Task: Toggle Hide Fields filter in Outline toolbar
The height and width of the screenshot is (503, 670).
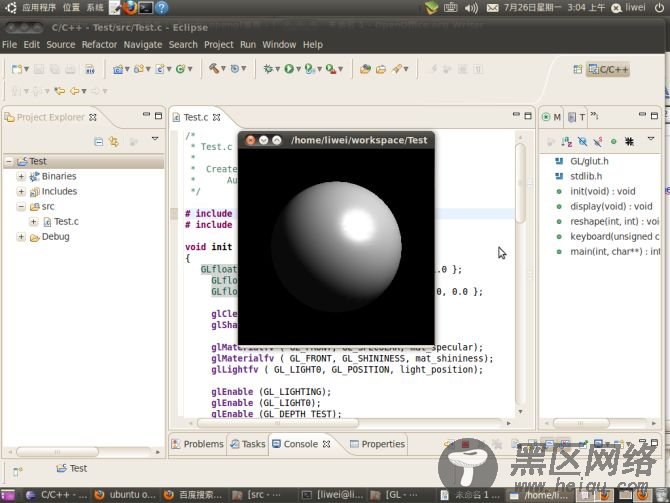Action: pyautogui.click(x=582, y=141)
